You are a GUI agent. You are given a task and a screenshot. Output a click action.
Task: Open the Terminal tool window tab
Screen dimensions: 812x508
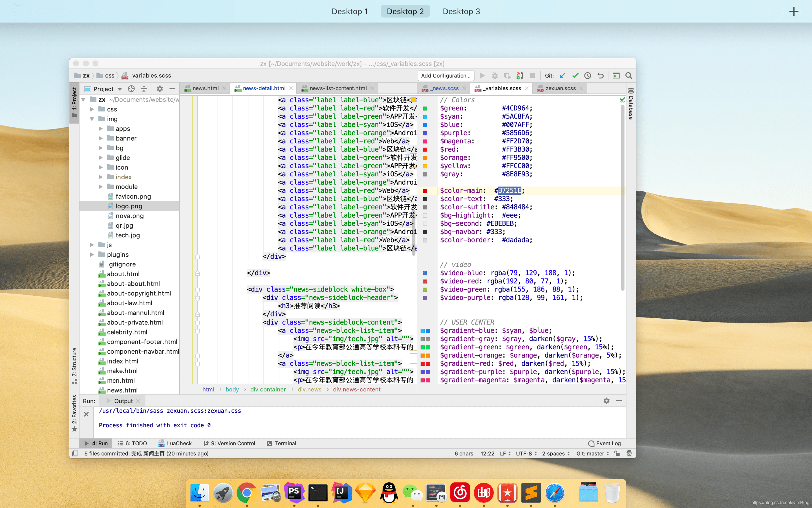point(281,443)
